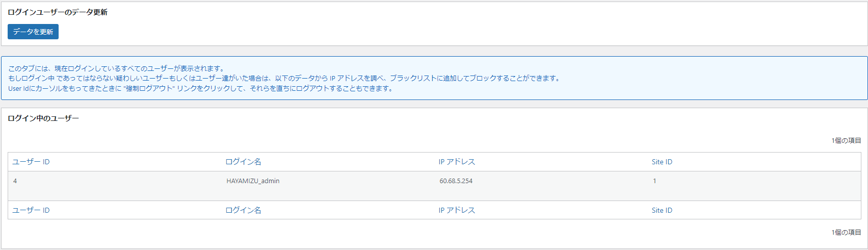The height and width of the screenshot is (250, 868).
Task: Click ログイン名 link in table footer
Action: 243,210
